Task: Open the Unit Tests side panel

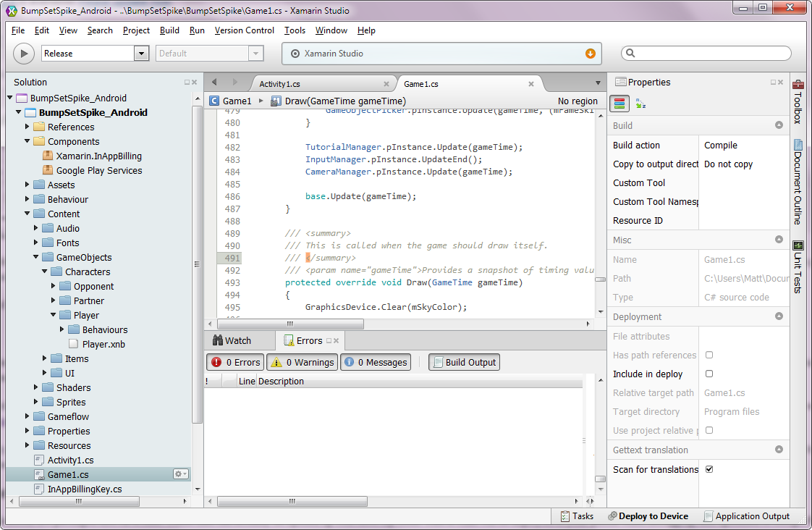Action: tap(798, 267)
